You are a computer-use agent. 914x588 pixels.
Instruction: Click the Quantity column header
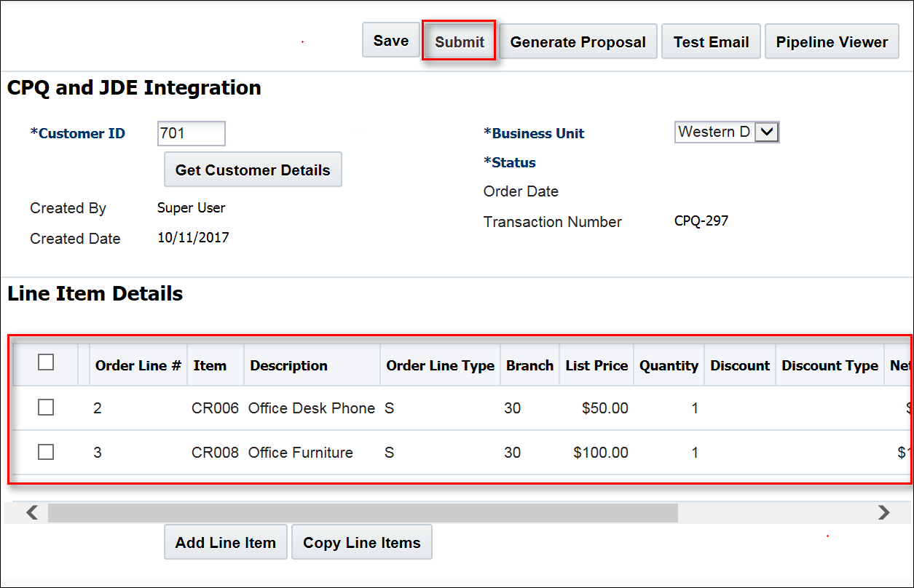(669, 365)
